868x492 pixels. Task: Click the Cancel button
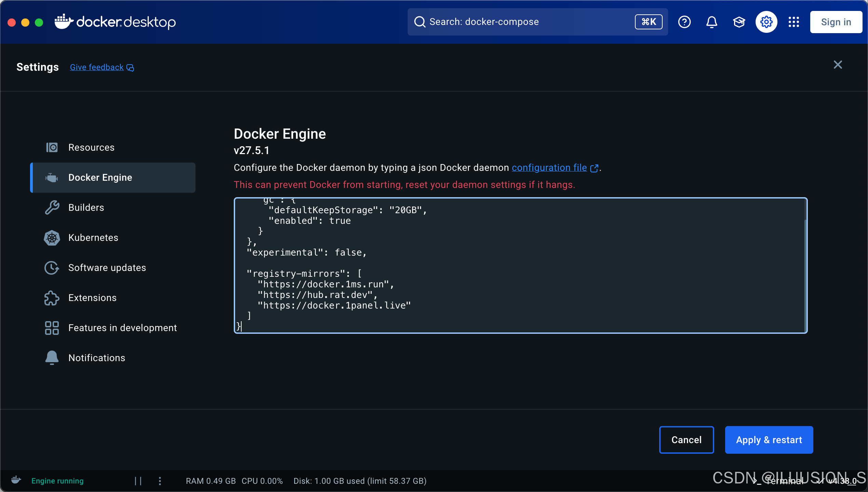point(686,440)
